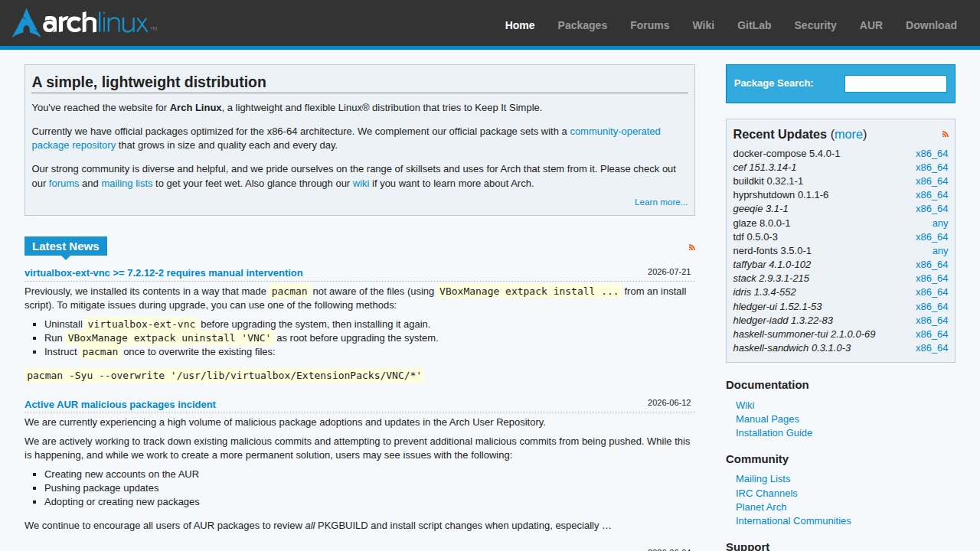
Task: Open the AUR nav item
Action: click(x=871, y=25)
